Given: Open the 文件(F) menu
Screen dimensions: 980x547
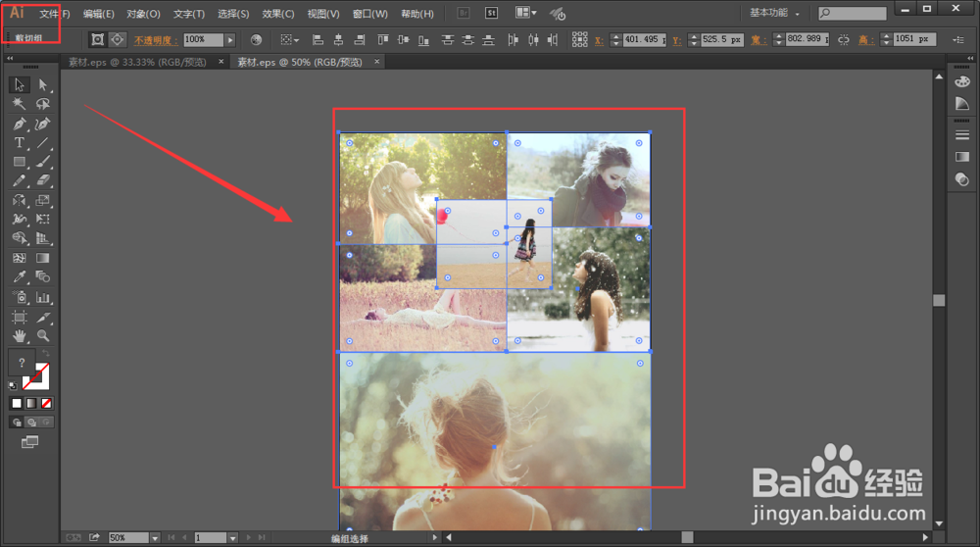Looking at the screenshot, I should pyautogui.click(x=54, y=13).
